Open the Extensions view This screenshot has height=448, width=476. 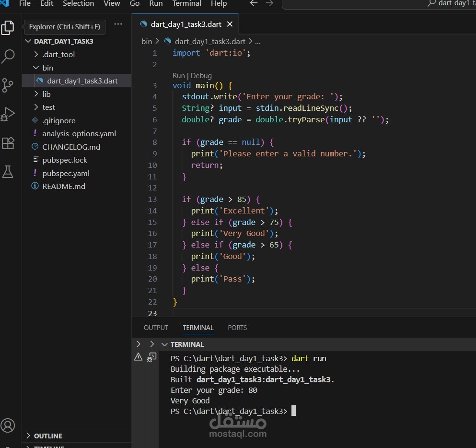click(x=8, y=143)
